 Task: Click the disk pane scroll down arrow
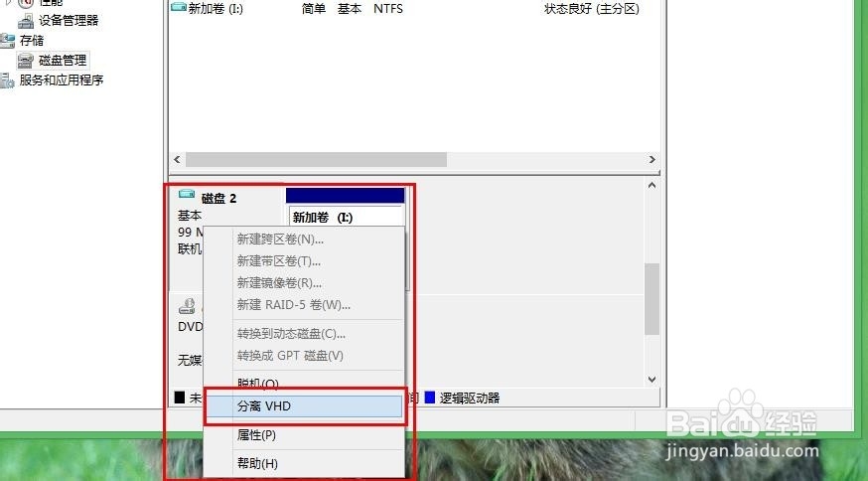[652, 380]
